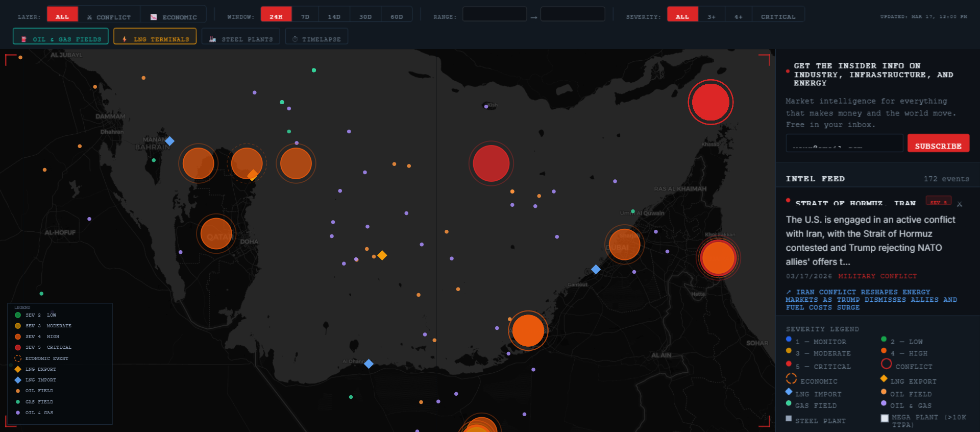
Task: Click the orange event circle over Qatar
Action: point(216,234)
